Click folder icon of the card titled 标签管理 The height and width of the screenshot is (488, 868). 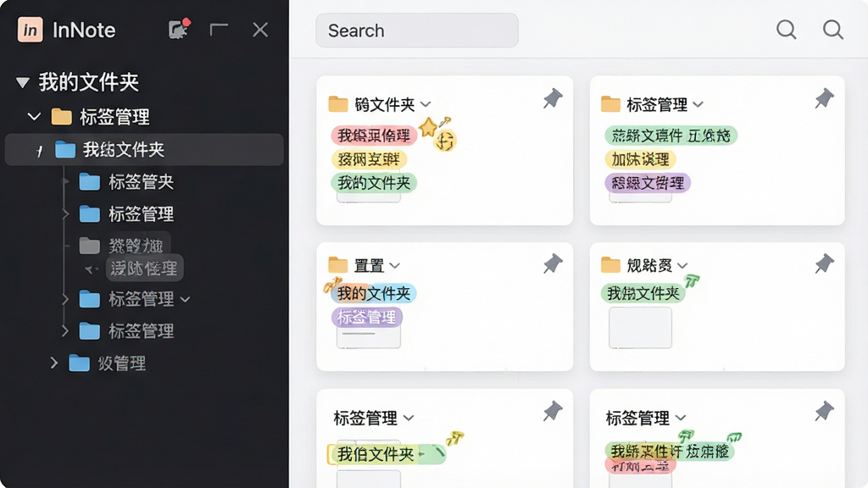coord(610,104)
